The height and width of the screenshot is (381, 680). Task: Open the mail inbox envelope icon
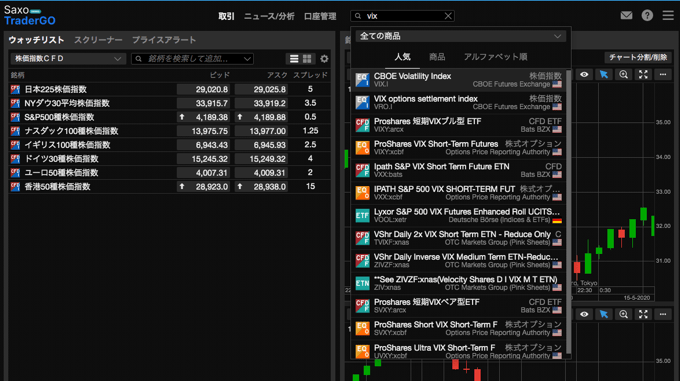[x=626, y=16]
